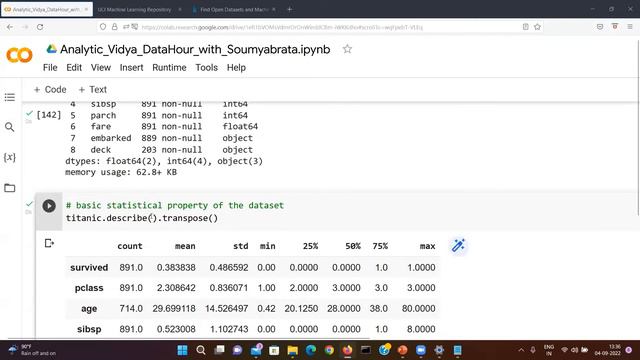Image resolution: width=640 pixels, height=360 pixels.
Task: Click the execution count [142] label
Action: (x=49, y=115)
